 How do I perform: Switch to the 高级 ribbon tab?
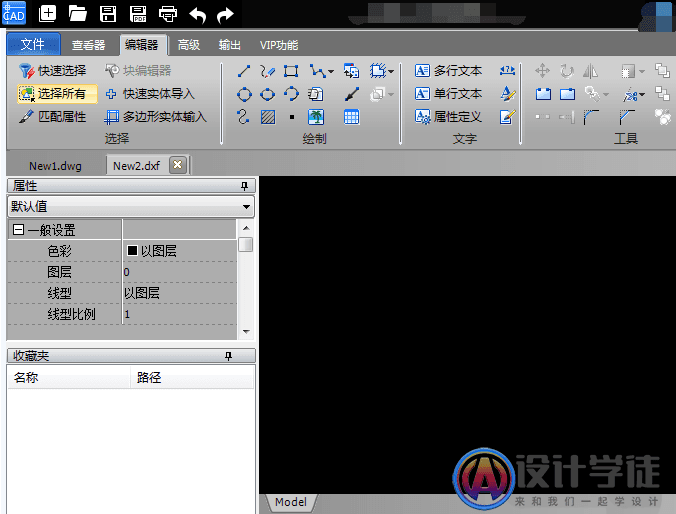click(x=189, y=45)
